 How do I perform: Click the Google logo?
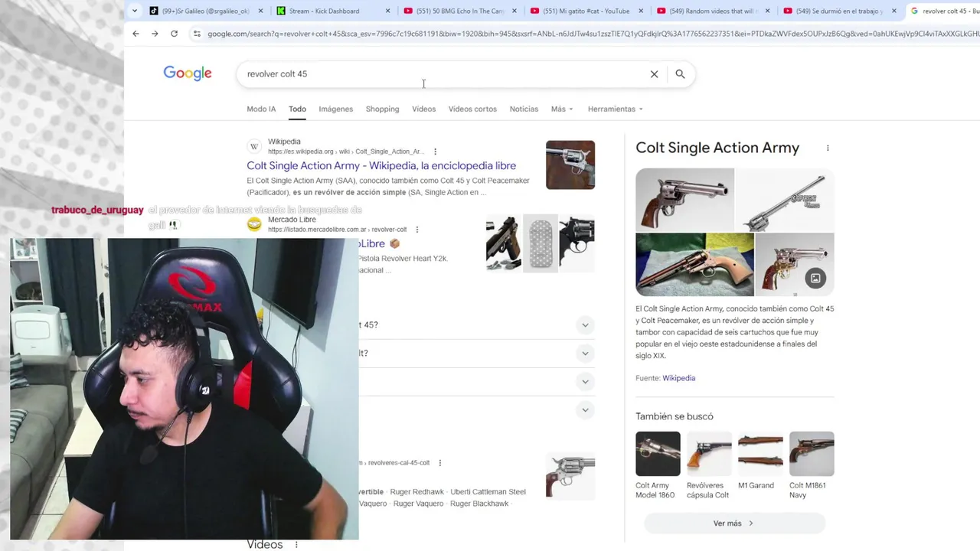pyautogui.click(x=188, y=73)
